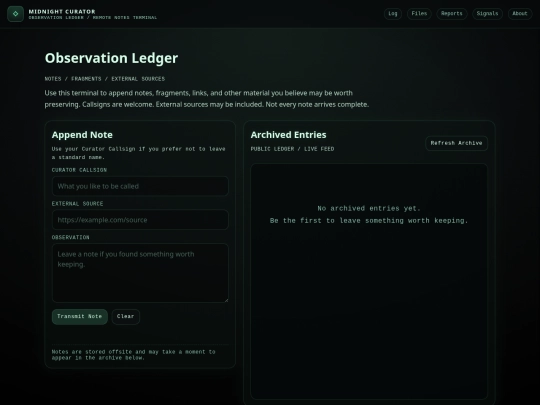540x405 pixels.
Task: Click the Append Note heading
Action: point(82,135)
